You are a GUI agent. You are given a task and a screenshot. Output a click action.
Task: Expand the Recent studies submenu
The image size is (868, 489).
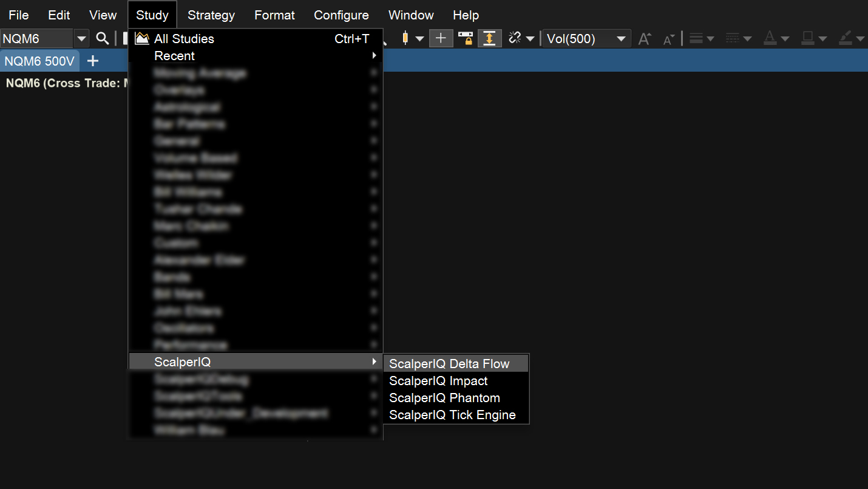coord(256,56)
